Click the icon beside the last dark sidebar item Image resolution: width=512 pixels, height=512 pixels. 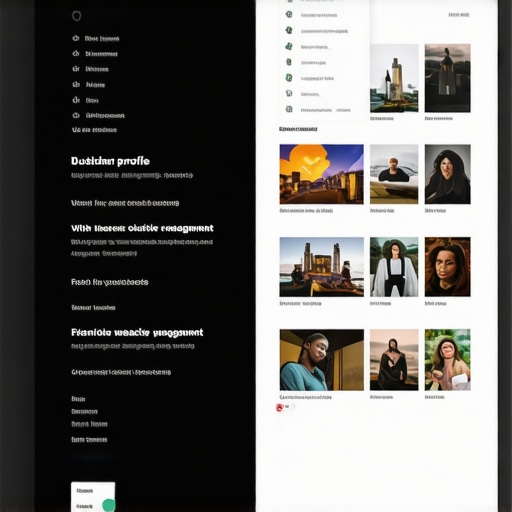point(76,115)
